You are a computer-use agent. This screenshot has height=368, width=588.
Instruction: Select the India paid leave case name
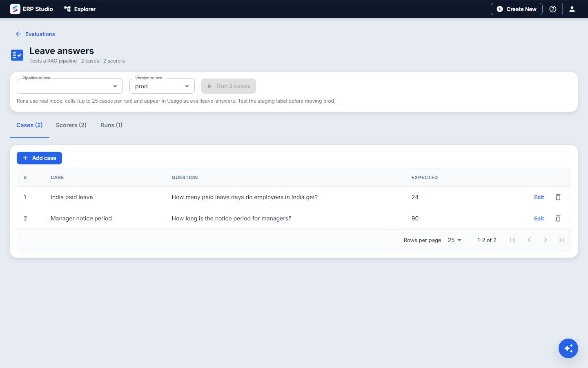[72, 197]
